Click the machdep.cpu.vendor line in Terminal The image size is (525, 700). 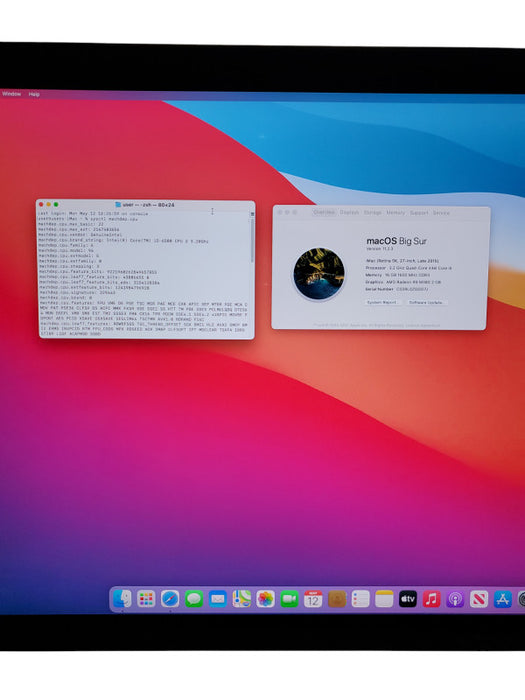[79, 234]
